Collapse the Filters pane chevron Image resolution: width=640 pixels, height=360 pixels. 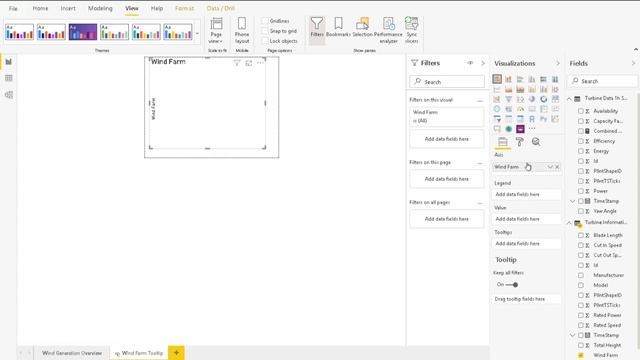click(x=483, y=63)
